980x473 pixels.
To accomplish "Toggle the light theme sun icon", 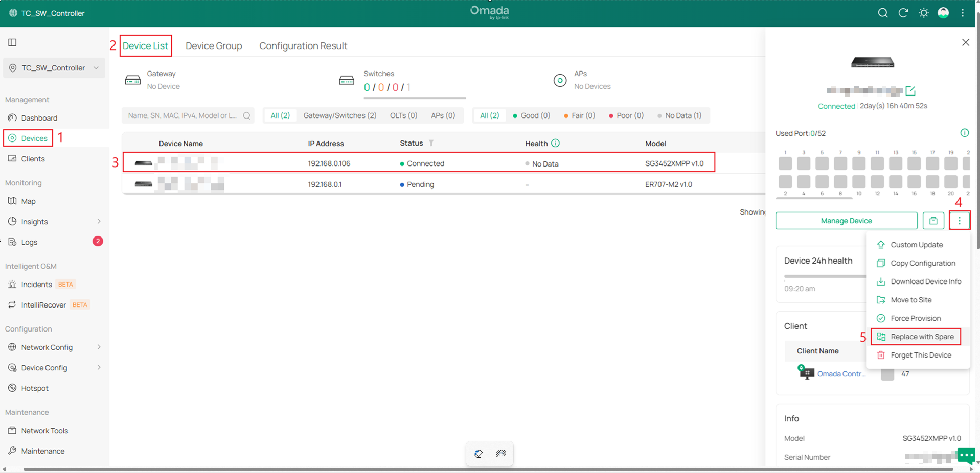I will pos(923,13).
